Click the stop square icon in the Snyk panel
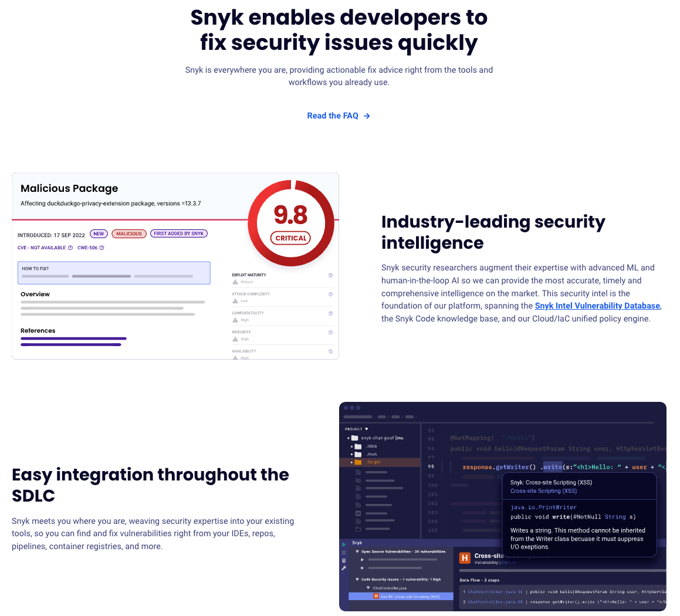Screen dimensions: 680x616 point(344,553)
